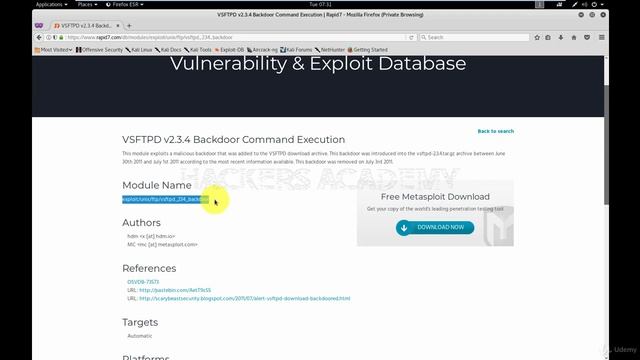Click the VSFTPD v2.3.4 Backdoor Command Execution heading
Viewport: 640px width, 360px height.
coord(233,140)
